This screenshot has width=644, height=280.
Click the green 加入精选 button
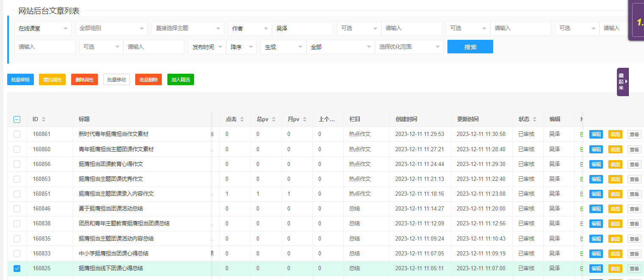click(180, 80)
